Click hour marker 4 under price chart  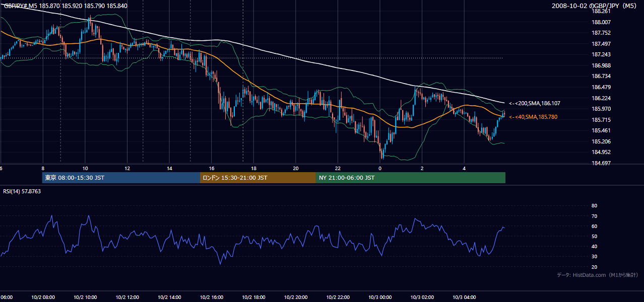tap(464, 168)
